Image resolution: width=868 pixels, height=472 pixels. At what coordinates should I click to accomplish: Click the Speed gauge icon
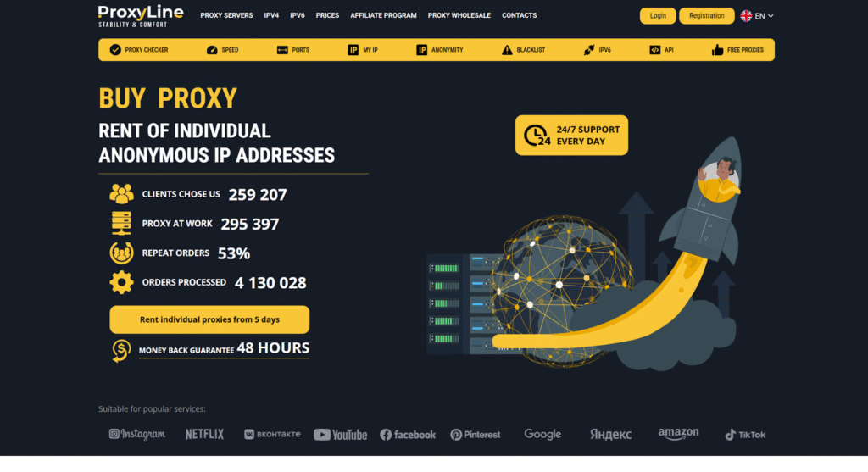pos(212,50)
